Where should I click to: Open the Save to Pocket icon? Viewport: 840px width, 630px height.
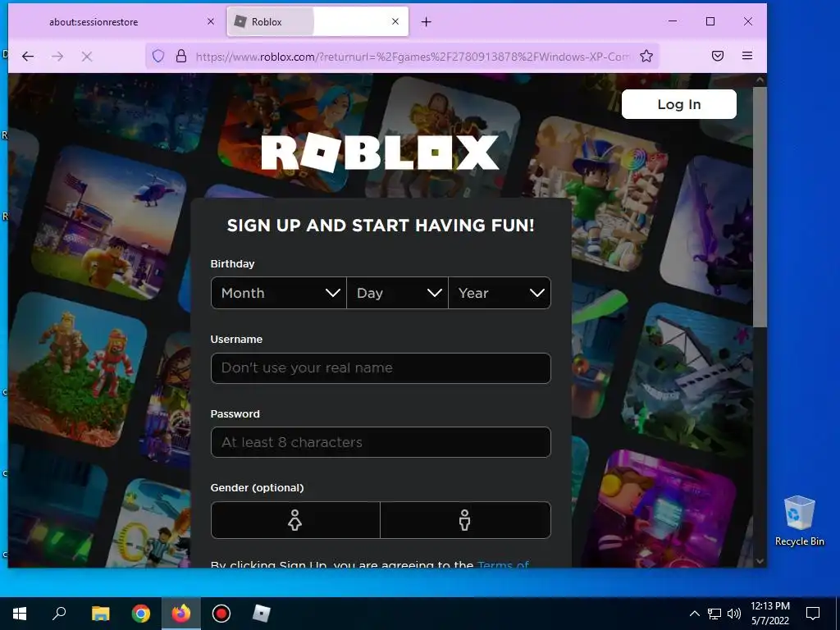[718, 57]
